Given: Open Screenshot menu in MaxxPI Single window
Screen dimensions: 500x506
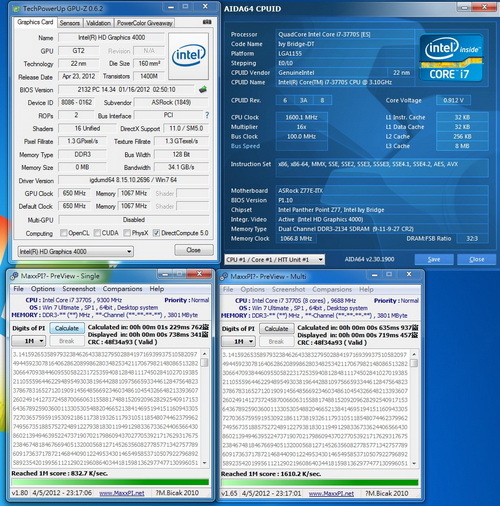Looking at the screenshot, I should pyautogui.click(x=79, y=289).
